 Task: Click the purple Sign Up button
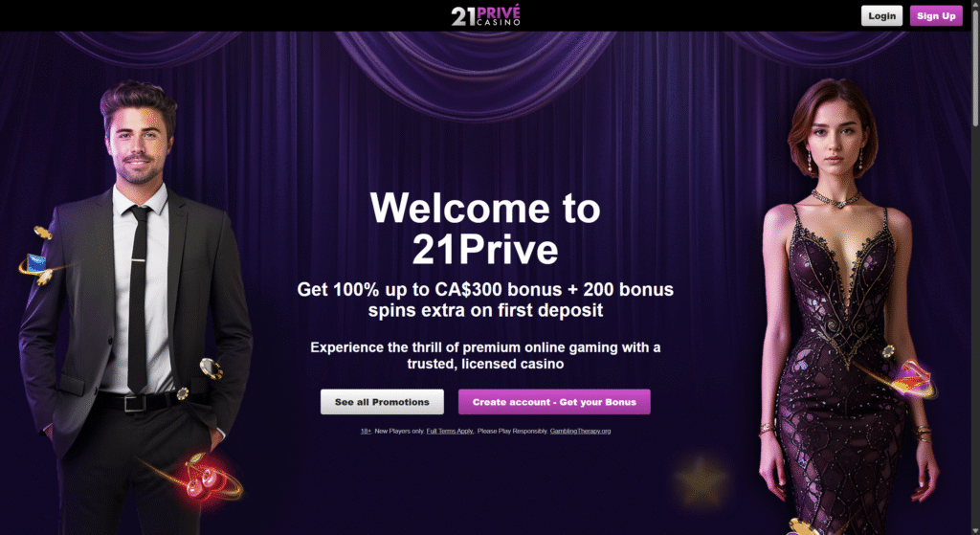(936, 15)
